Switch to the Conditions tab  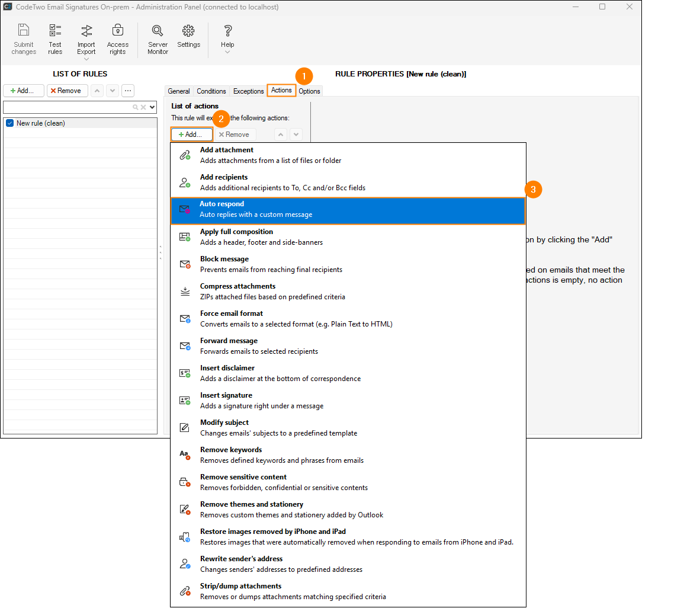click(211, 91)
